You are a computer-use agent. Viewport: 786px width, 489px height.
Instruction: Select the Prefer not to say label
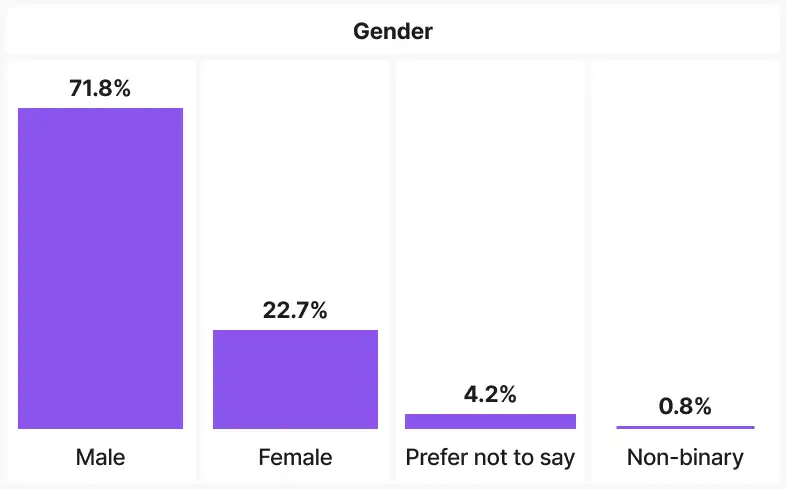click(x=490, y=458)
